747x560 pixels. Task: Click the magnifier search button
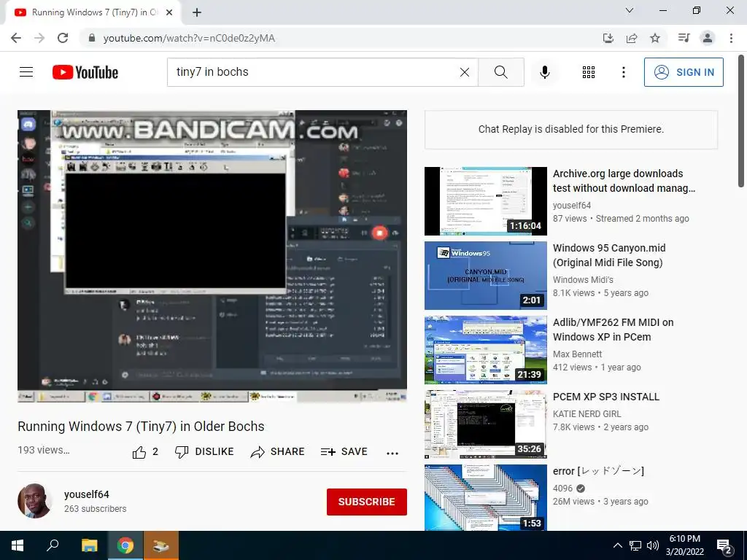(x=500, y=72)
